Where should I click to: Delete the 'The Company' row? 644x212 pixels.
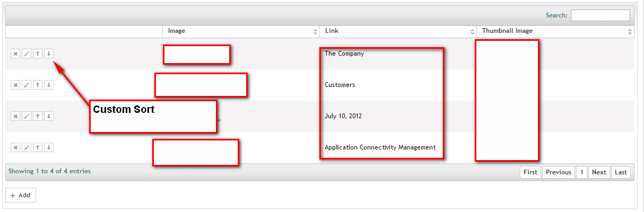pos(15,54)
